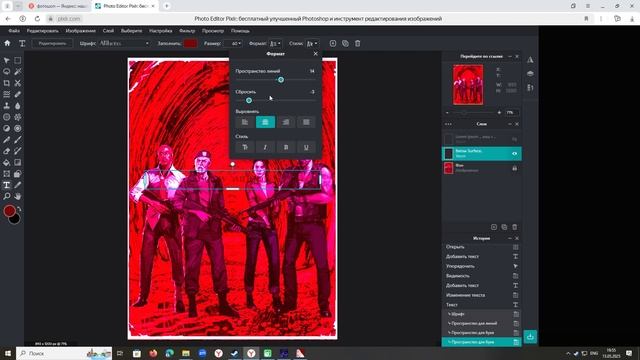Toggle the lock on the background layer
Image resolution: width=640 pixels, height=360 pixels.
(515, 168)
